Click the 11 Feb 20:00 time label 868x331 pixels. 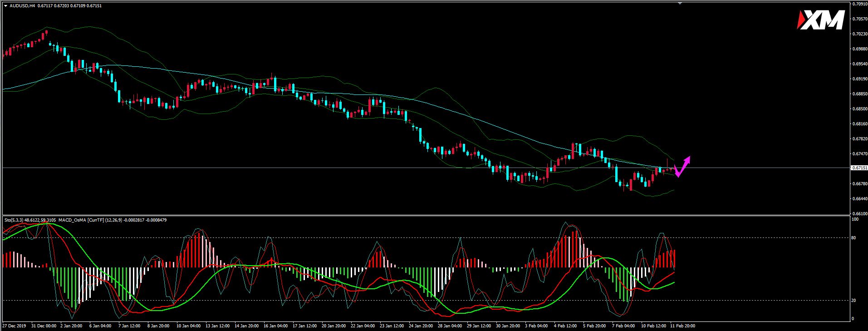[682, 326]
